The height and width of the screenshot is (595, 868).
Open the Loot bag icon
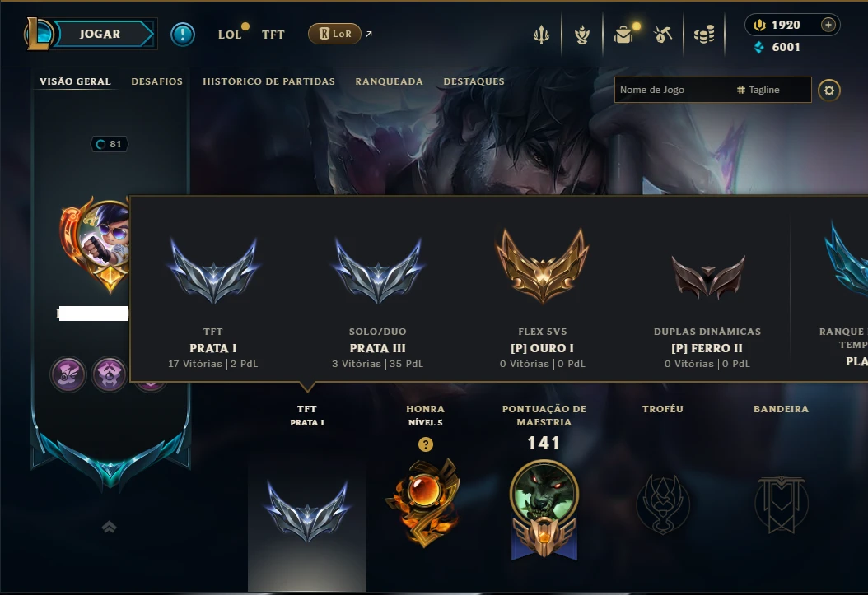click(624, 35)
